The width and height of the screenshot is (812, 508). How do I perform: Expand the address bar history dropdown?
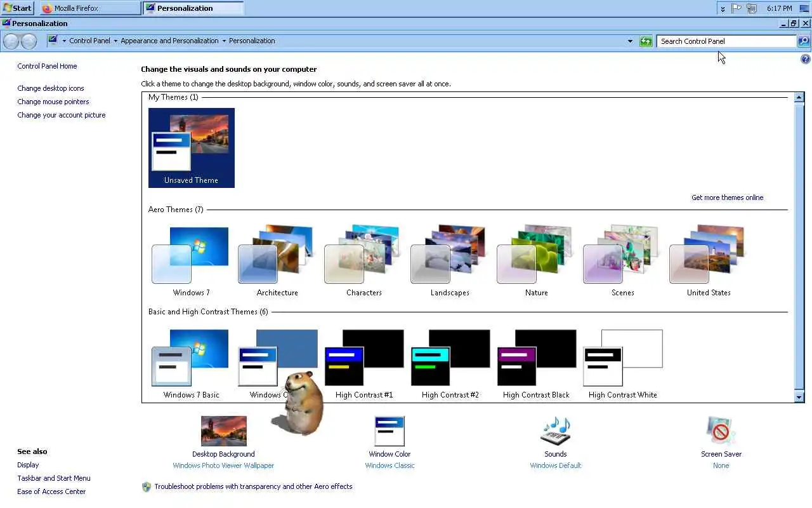point(630,41)
